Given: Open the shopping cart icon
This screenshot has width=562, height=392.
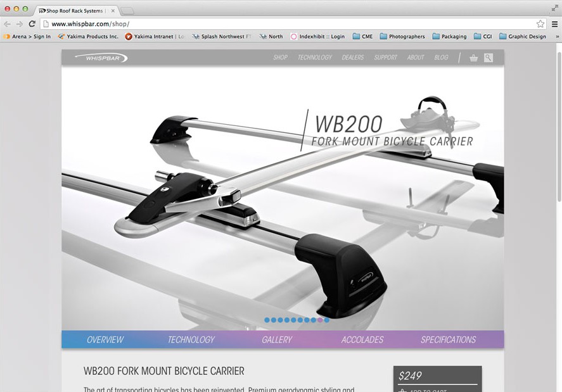Looking at the screenshot, I should pos(473,58).
